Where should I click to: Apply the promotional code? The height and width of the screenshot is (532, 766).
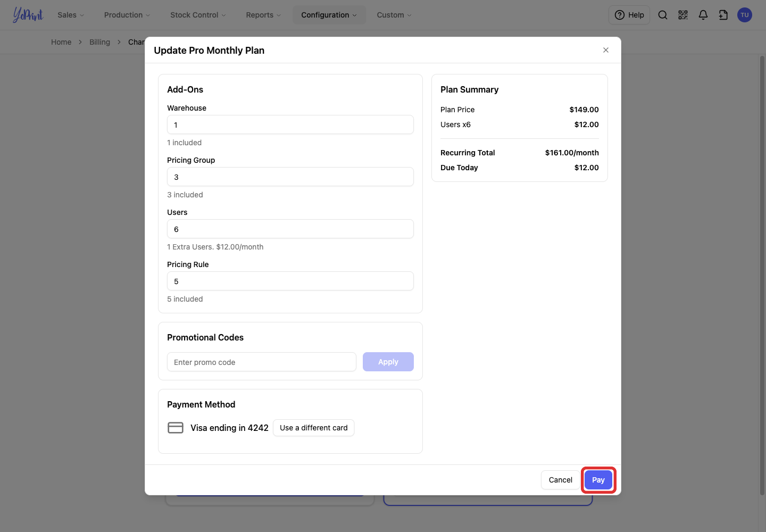(388, 362)
